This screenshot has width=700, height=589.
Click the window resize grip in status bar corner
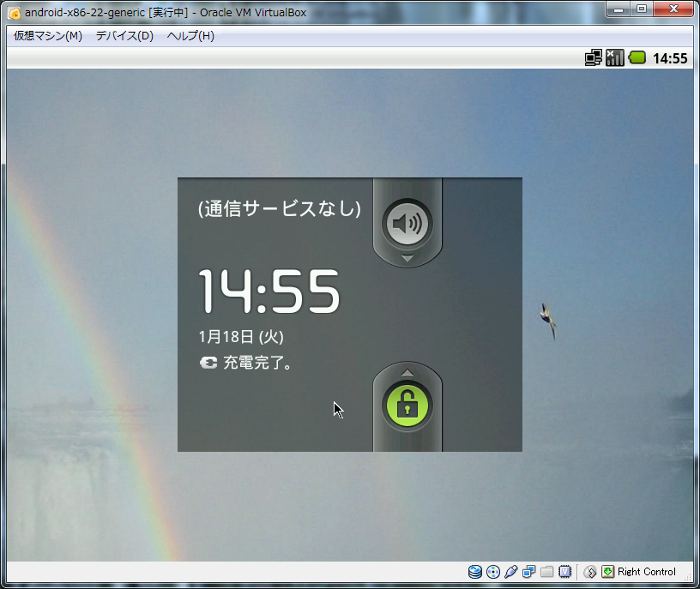[x=688, y=577]
